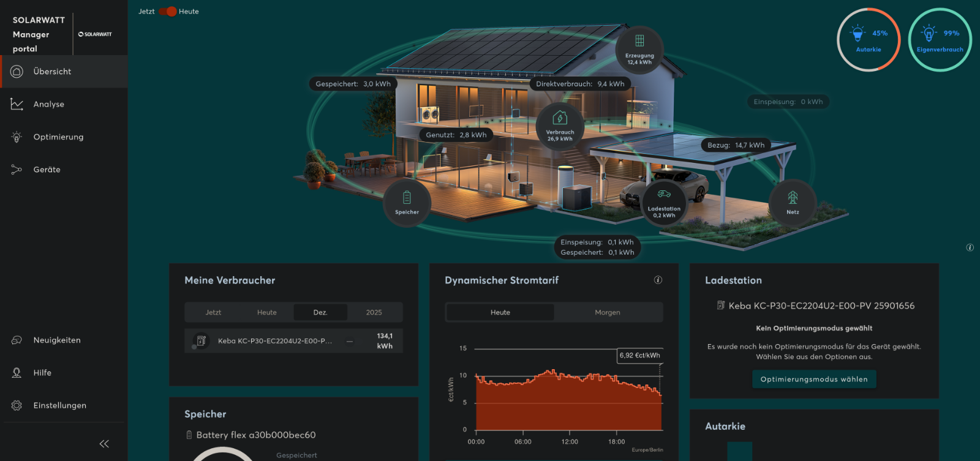Click the Genutzt 2,8 kWh label
Viewport: 980px width, 461px height.
point(456,135)
